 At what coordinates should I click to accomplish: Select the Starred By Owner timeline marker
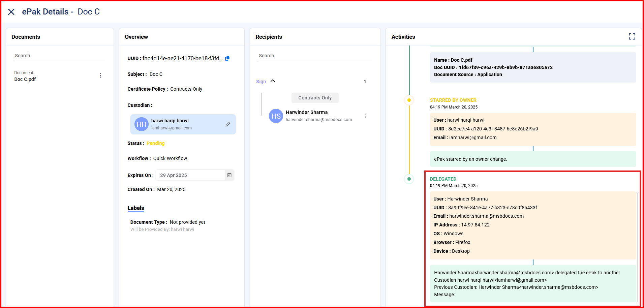(x=409, y=100)
